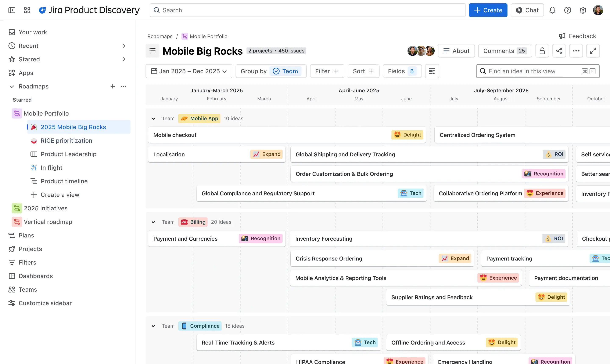
Task: Expand the Recent sidebar section
Action: coord(124,46)
